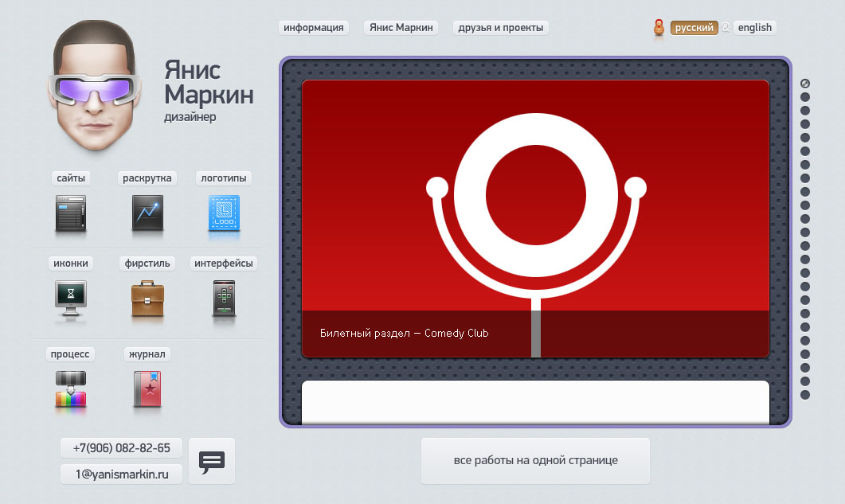Switch language to english
The height and width of the screenshot is (504, 845).
click(754, 28)
